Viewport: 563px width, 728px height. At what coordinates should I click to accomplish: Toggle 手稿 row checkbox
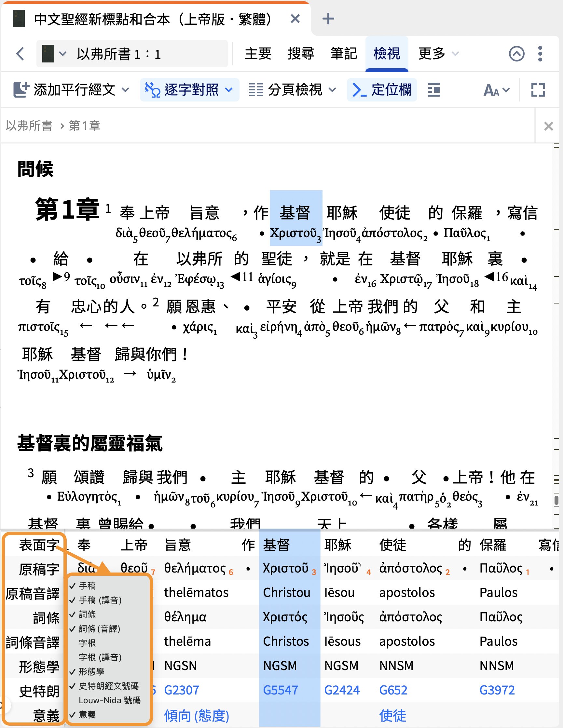tap(88, 586)
